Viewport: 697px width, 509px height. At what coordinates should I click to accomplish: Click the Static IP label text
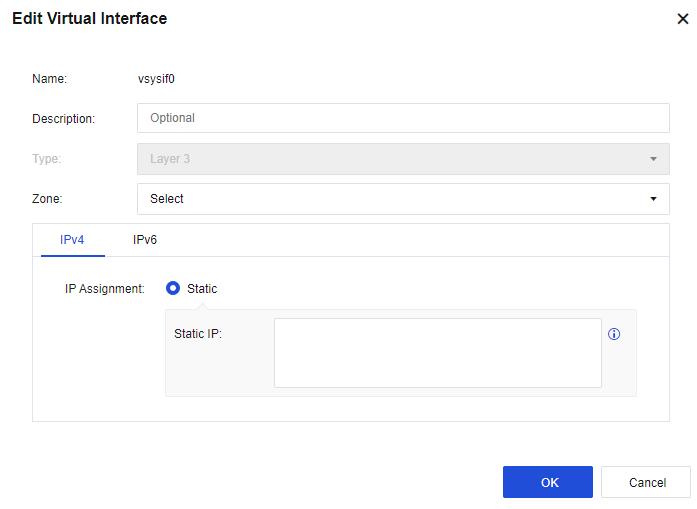point(197,333)
